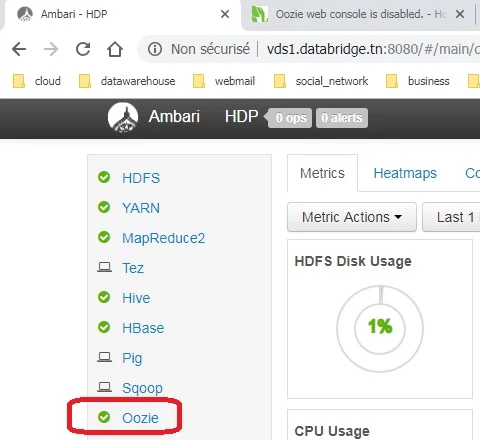480x440 pixels.
Task: Click the Ambari logo icon
Action: 123,117
